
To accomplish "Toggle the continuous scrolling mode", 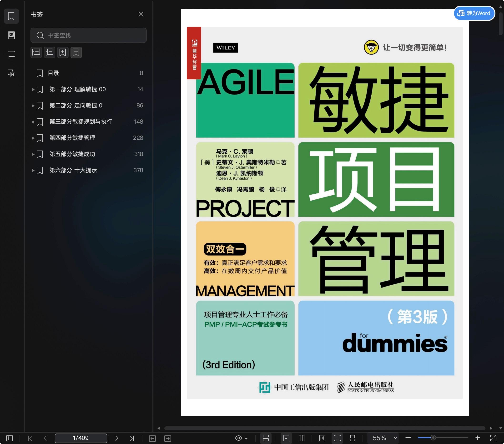I will [x=266, y=438].
